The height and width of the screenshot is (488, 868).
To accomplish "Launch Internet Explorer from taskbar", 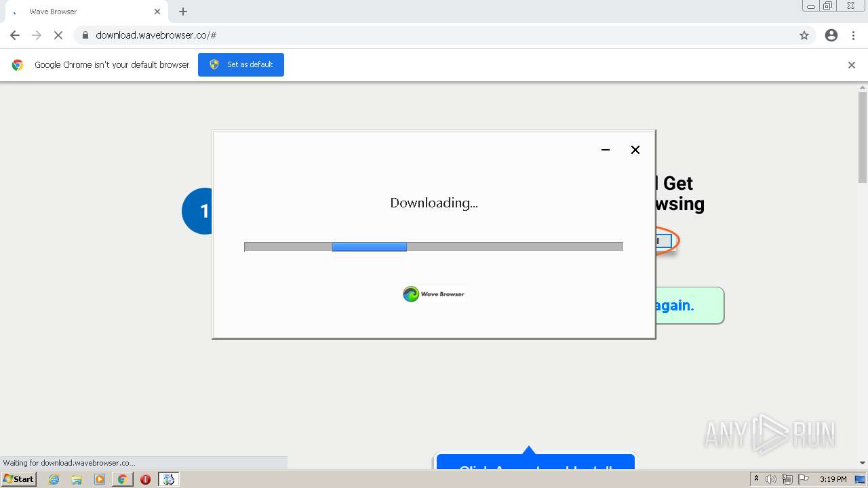I will pos(54,479).
